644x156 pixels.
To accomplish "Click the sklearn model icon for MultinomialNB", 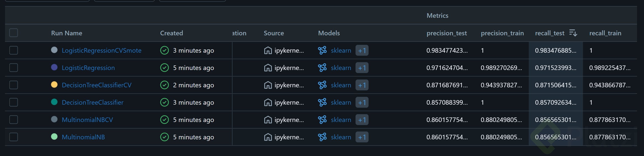I will [322, 137].
